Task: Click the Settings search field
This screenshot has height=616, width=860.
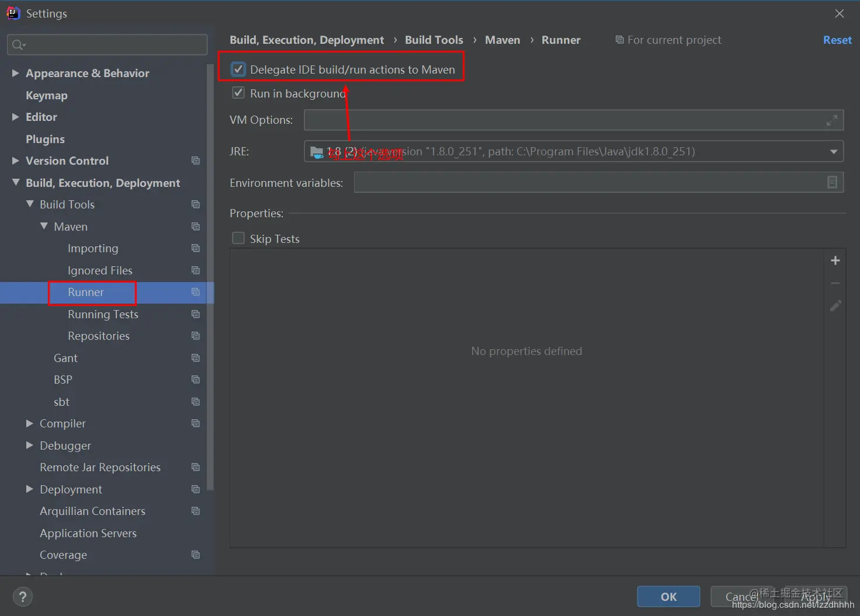Action: pos(107,45)
